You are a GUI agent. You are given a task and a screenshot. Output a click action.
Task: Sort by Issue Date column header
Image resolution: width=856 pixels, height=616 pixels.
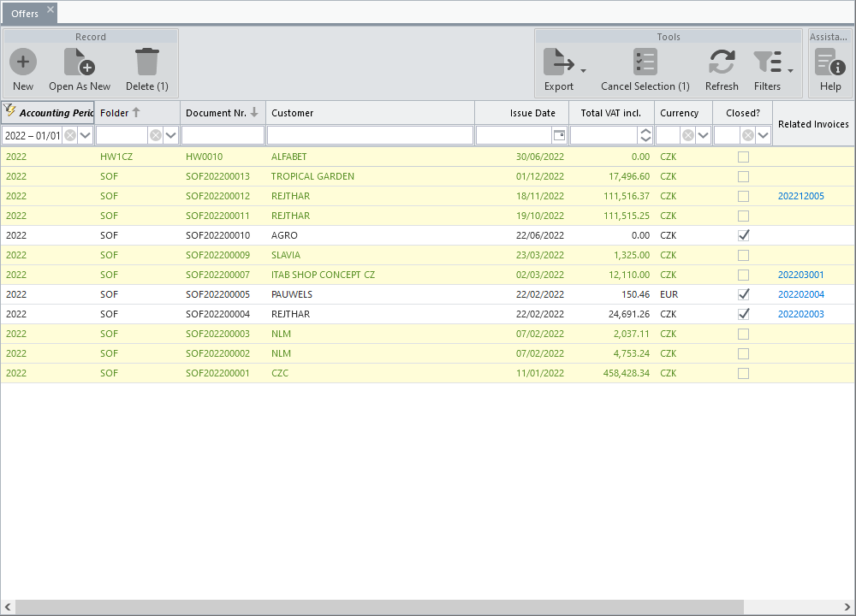click(521, 113)
